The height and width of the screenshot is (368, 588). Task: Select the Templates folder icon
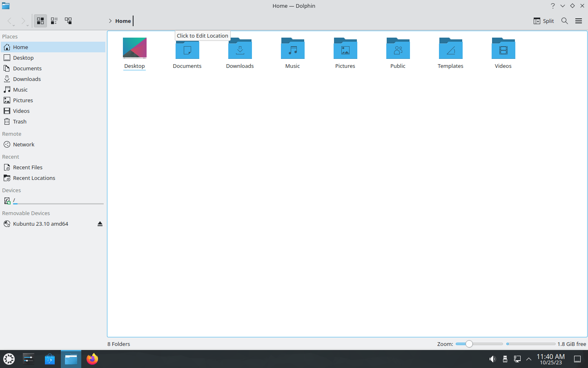[x=451, y=48]
